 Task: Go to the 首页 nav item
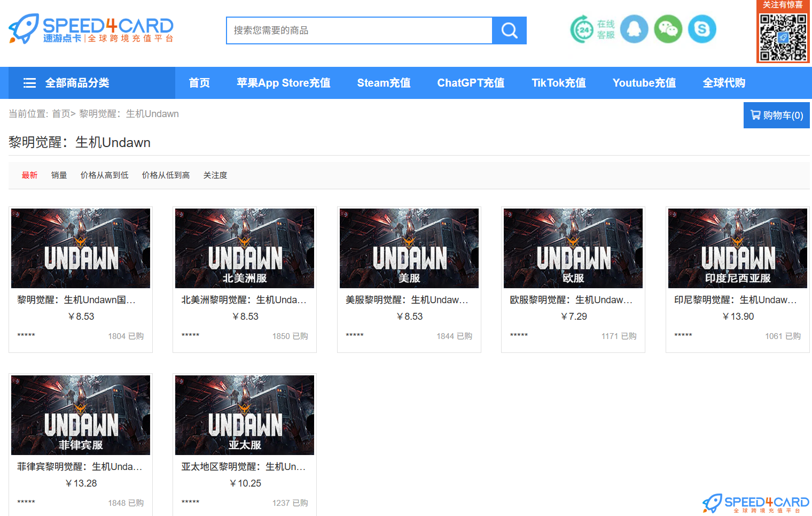[199, 83]
